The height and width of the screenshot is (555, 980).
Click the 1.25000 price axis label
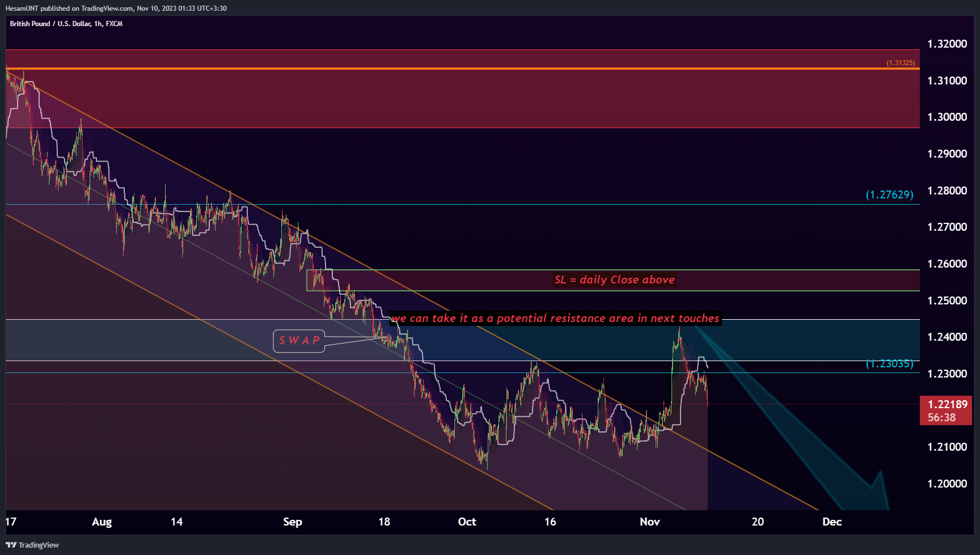click(947, 300)
